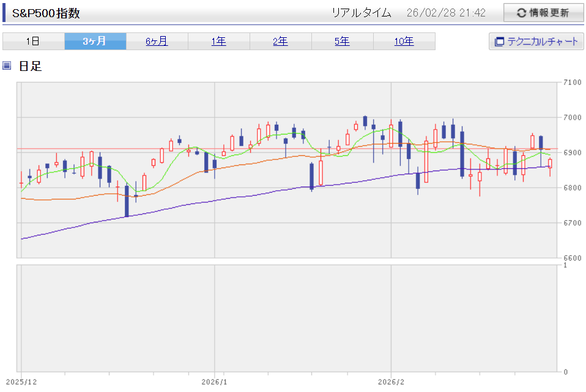Viewport: 586px width, 392px height.
Task: Switch to the 1日 chart tab
Action: 33,42
